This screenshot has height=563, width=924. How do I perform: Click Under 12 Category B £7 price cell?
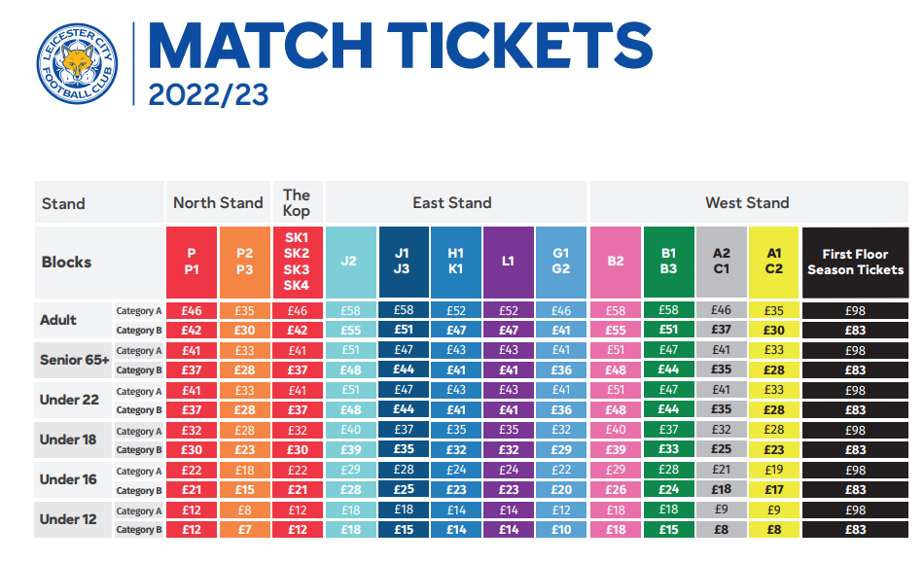click(244, 529)
